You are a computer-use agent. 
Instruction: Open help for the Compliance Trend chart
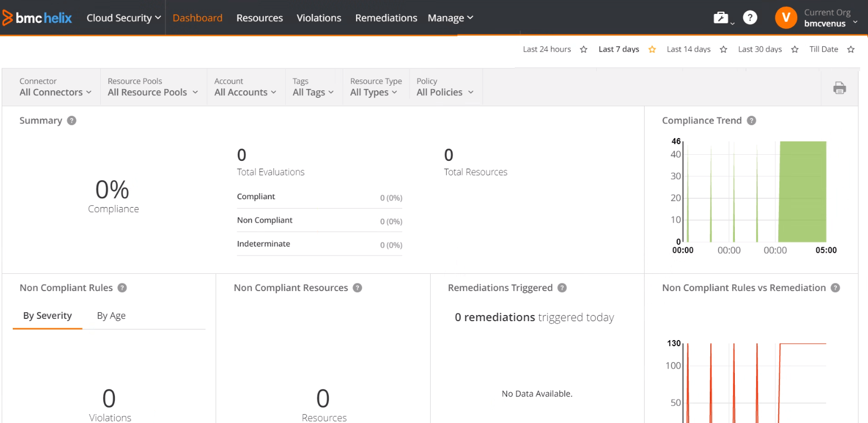tap(751, 120)
